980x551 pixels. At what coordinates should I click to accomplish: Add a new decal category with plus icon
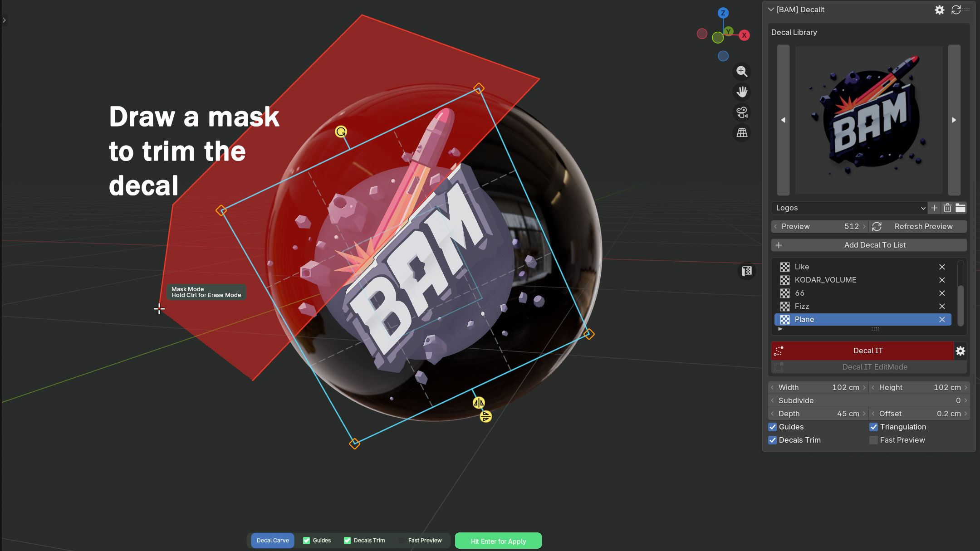click(x=934, y=208)
